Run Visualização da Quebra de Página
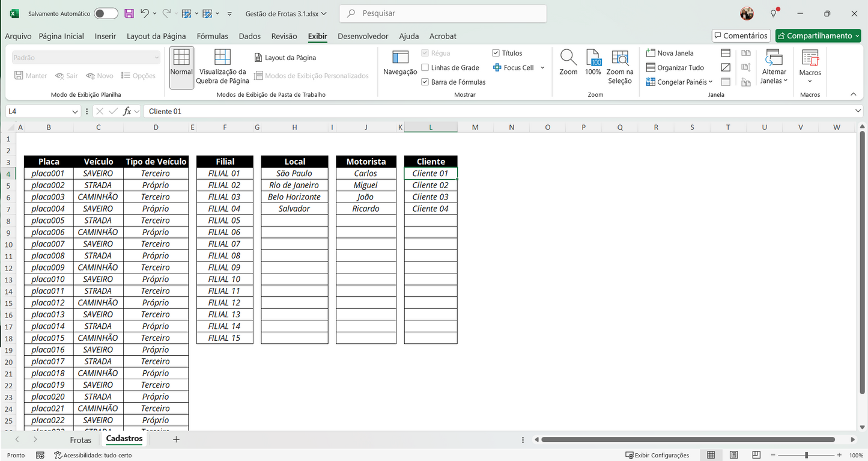This screenshot has height=461, width=868. [x=222, y=66]
